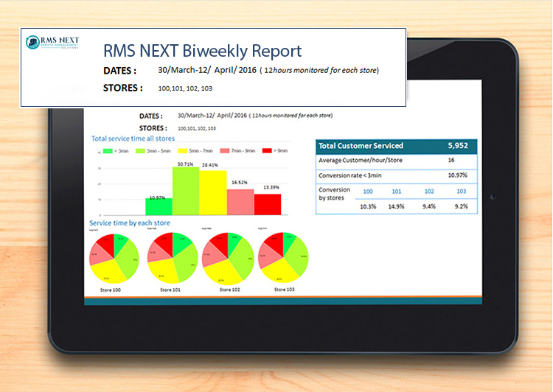Click the date range text in the callout box
Screen dimensions: 553x392
point(207,70)
